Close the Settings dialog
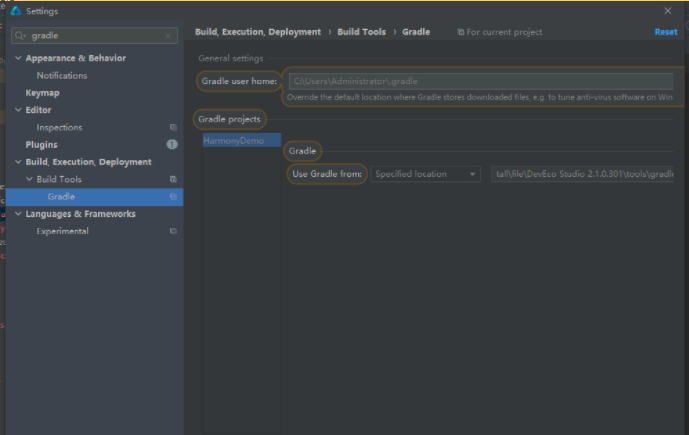 [667, 11]
